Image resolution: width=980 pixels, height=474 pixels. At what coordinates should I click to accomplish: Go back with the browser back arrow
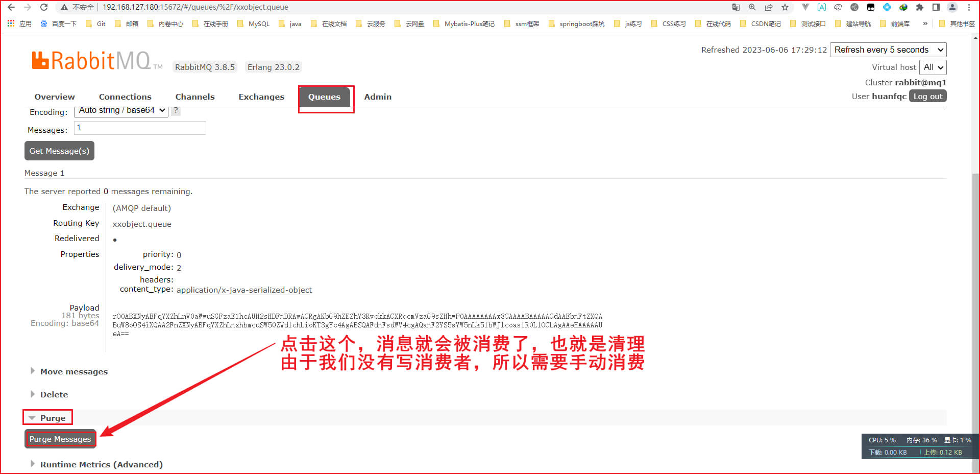pyautogui.click(x=11, y=7)
